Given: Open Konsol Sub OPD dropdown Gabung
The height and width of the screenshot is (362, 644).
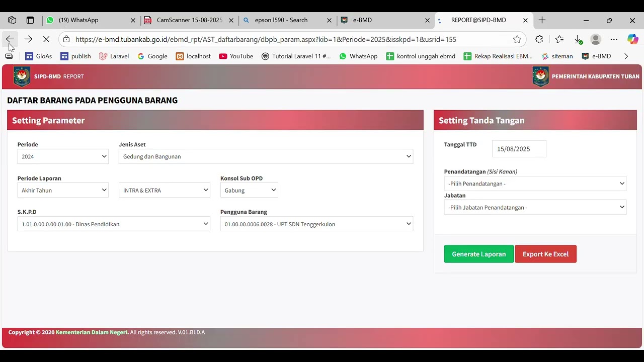Looking at the screenshot, I should click(x=249, y=190).
